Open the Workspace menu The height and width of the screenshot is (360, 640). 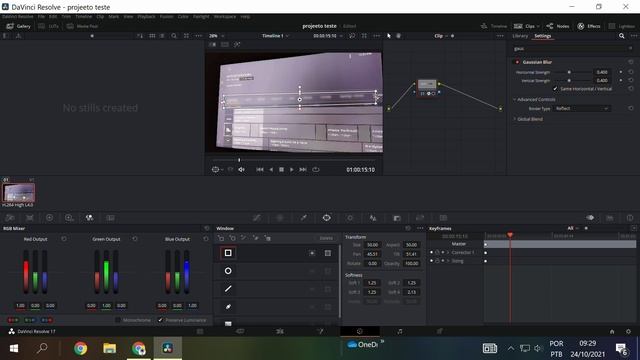(224, 17)
